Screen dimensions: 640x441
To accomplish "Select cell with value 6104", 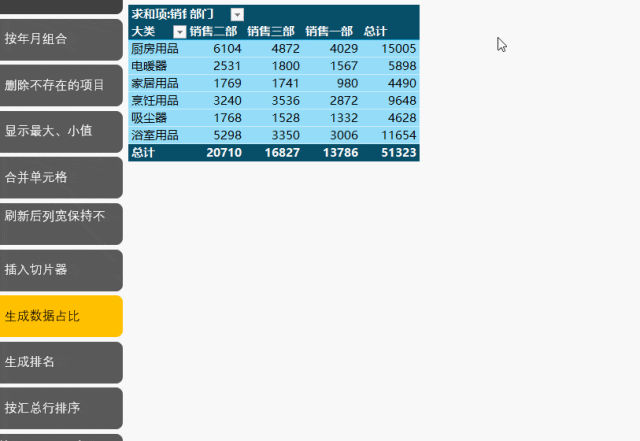I will pyautogui.click(x=227, y=49).
